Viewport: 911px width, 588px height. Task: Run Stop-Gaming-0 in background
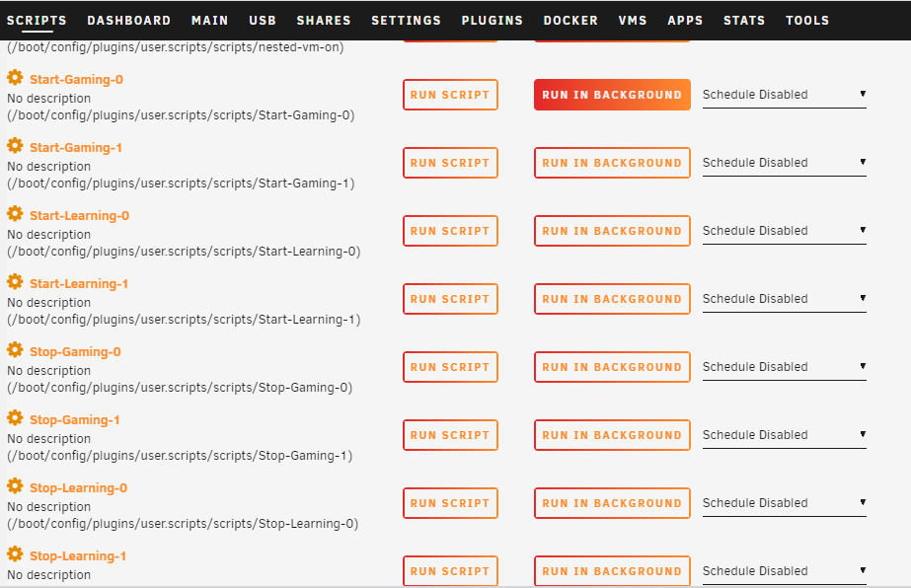[612, 367]
